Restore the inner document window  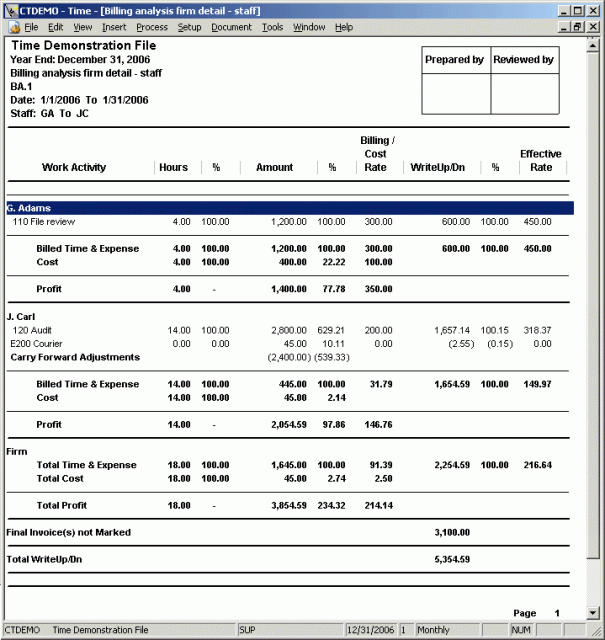[579, 27]
